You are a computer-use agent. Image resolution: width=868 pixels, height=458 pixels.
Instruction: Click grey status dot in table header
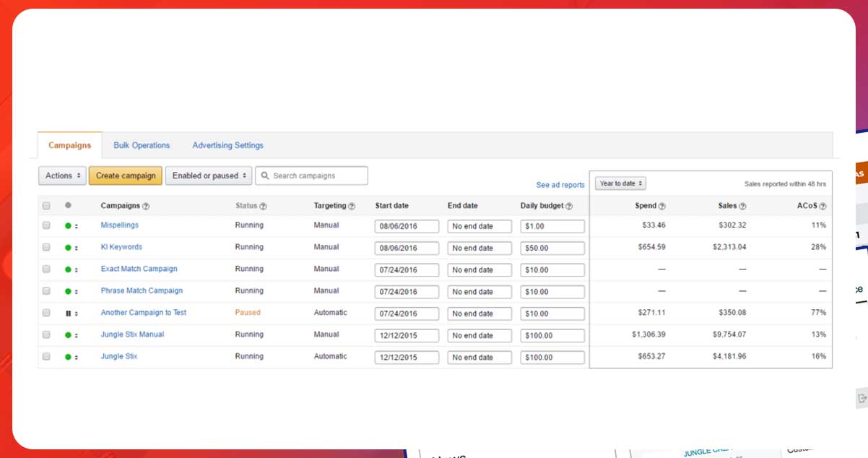(x=68, y=206)
